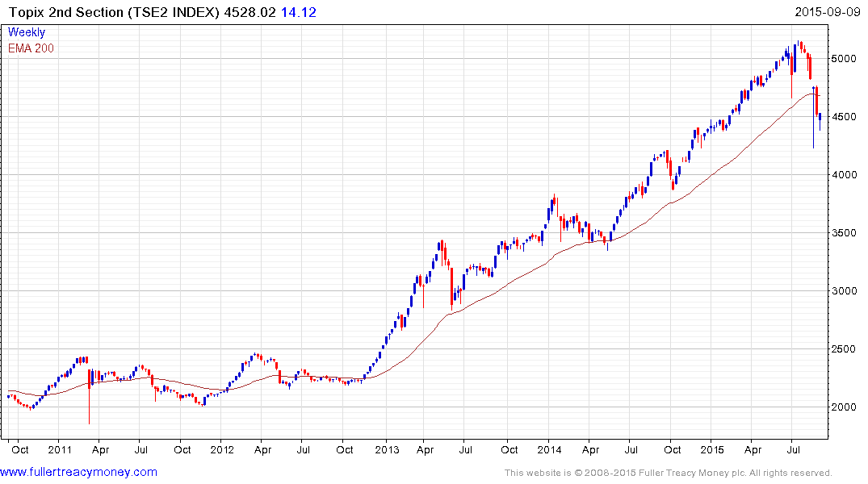Click the 4000 price axis label
Image resolution: width=868 pixels, height=484 pixels.
click(x=845, y=175)
